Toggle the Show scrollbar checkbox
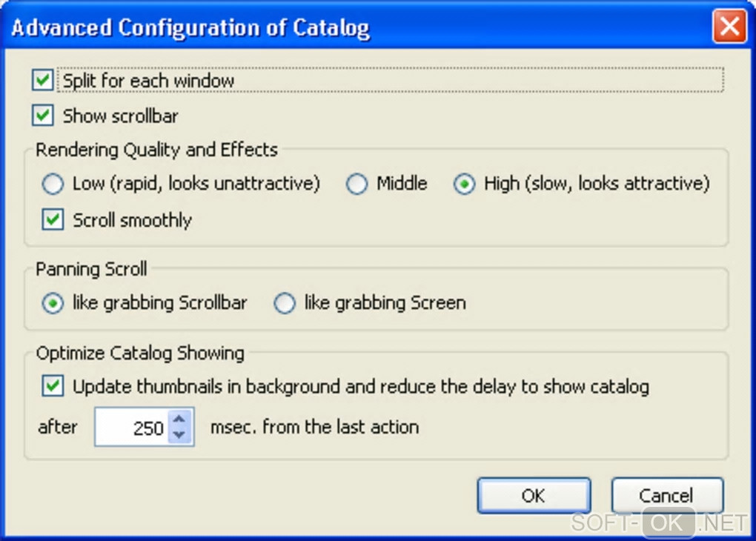Image resolution: width=756 pixels, height=541 pixels. click(43, 116)
